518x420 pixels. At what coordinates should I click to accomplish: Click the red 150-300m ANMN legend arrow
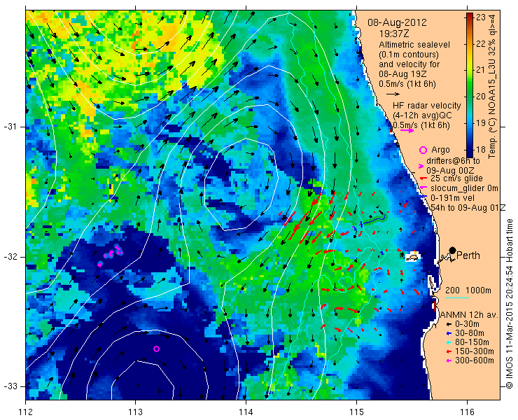pyautogui.click(x=449, y=351)
